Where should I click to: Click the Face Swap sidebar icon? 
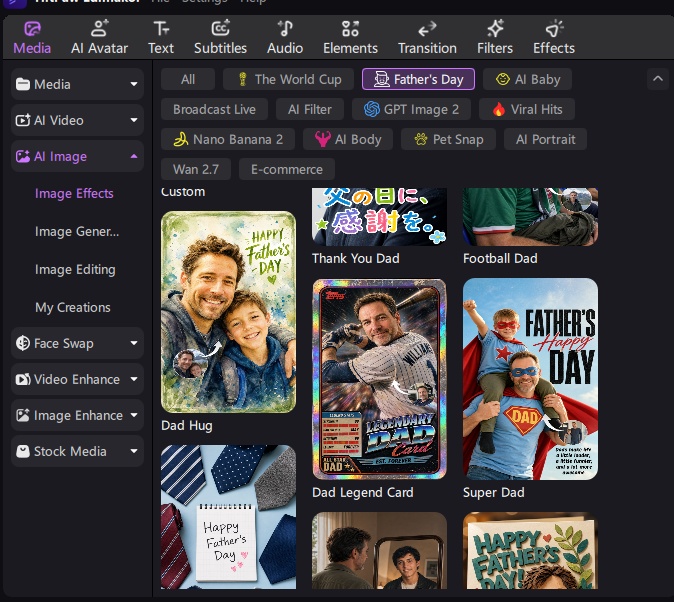22,343
